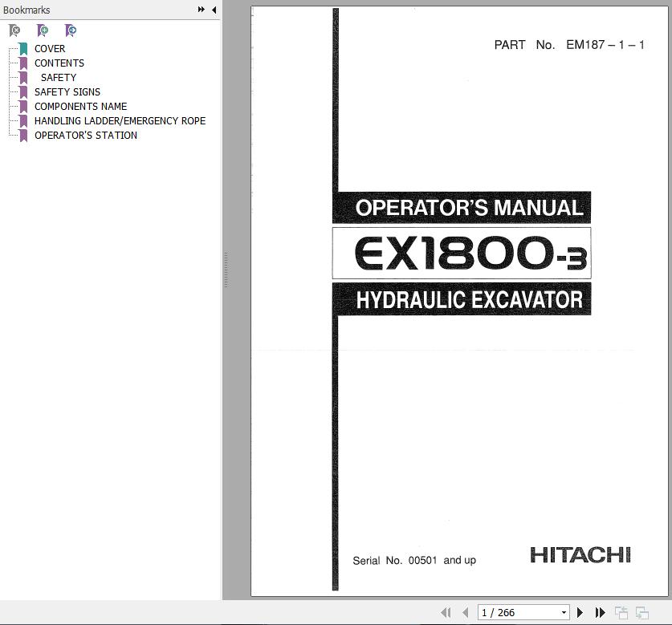
Task: Open the SAFETY bookmark
Action: [59, 78]
